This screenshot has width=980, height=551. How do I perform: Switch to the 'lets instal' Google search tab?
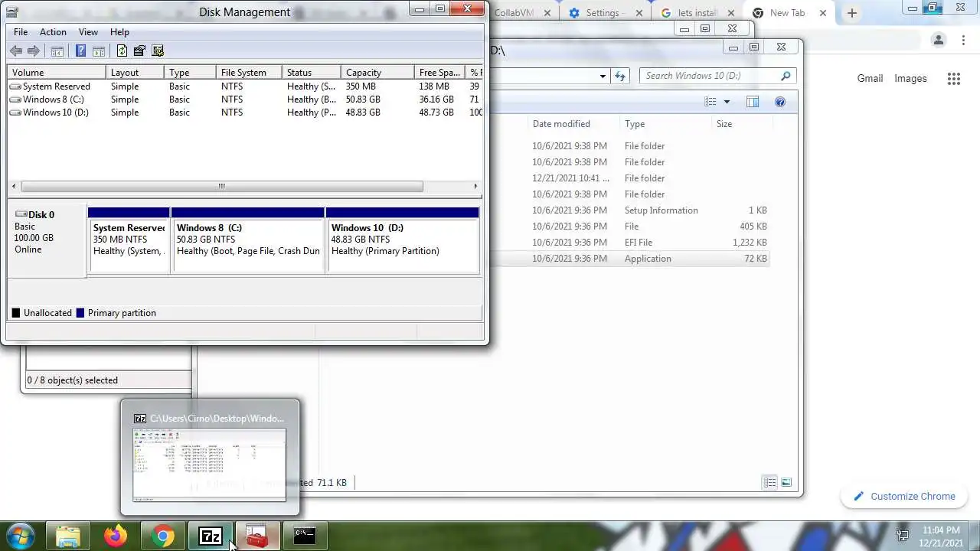697,13
